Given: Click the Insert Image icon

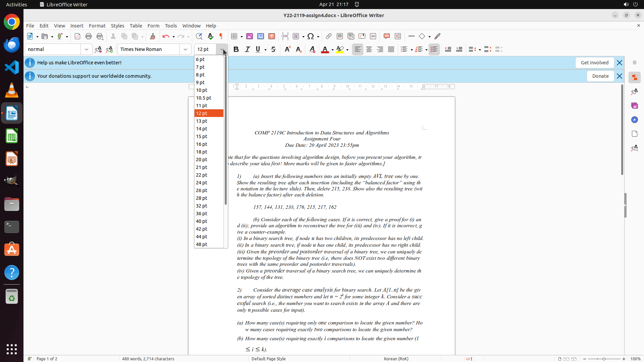Looking at the screenshot, I should pos(250,36).
